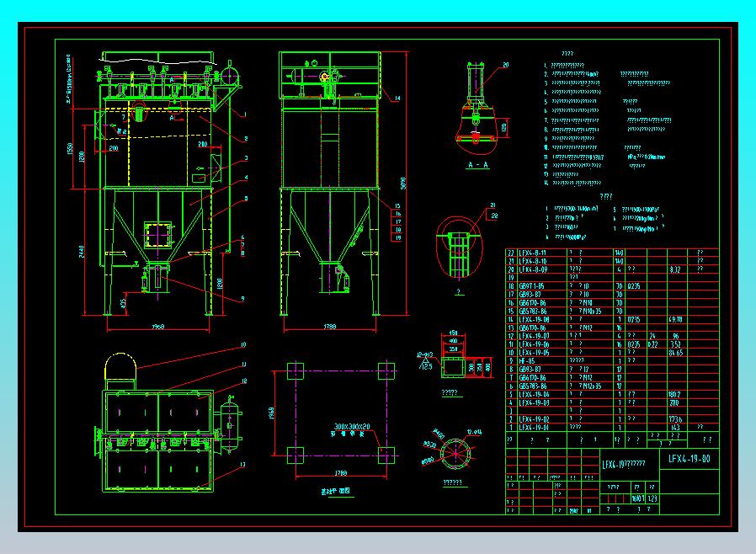
Task: Select the 1969 vertical dimension on foundation plan
Action: (x=271, y=413)
